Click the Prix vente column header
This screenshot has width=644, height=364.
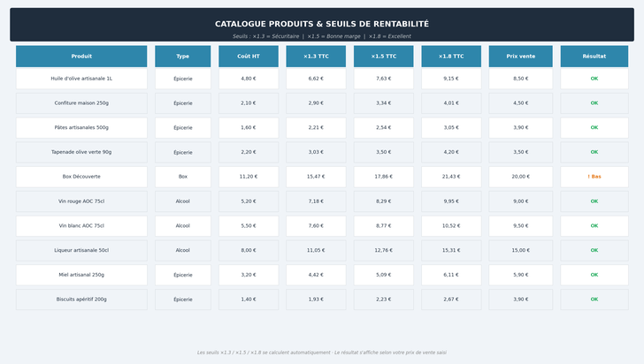coord(520,57)
